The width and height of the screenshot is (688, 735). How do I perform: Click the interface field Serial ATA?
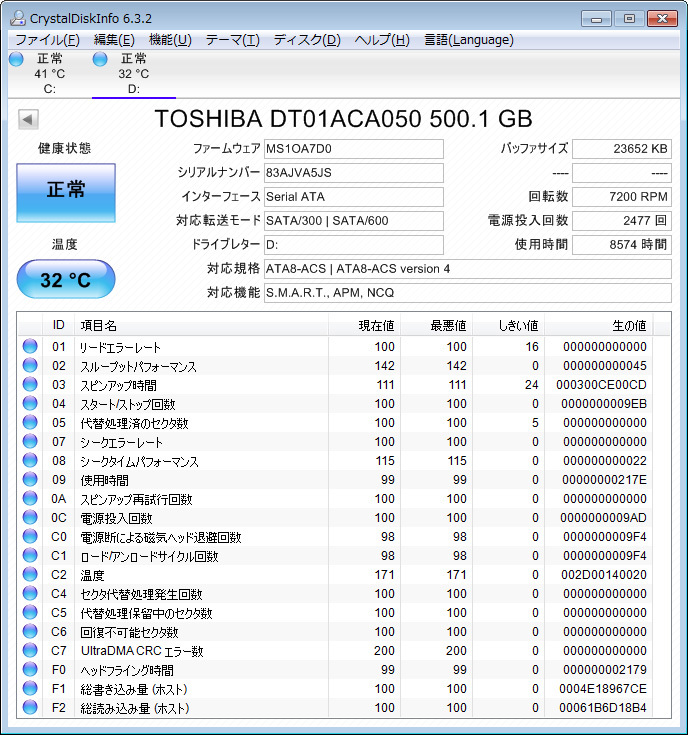354,197
